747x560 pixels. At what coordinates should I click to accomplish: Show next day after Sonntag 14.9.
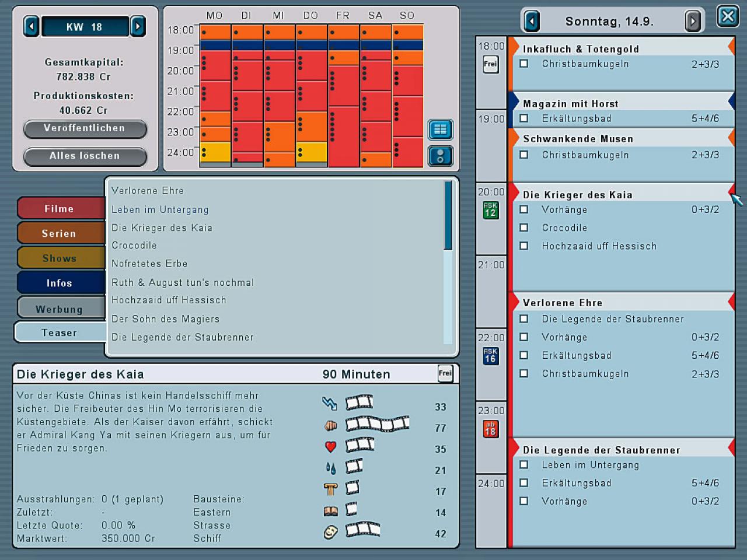click(693, 22)
